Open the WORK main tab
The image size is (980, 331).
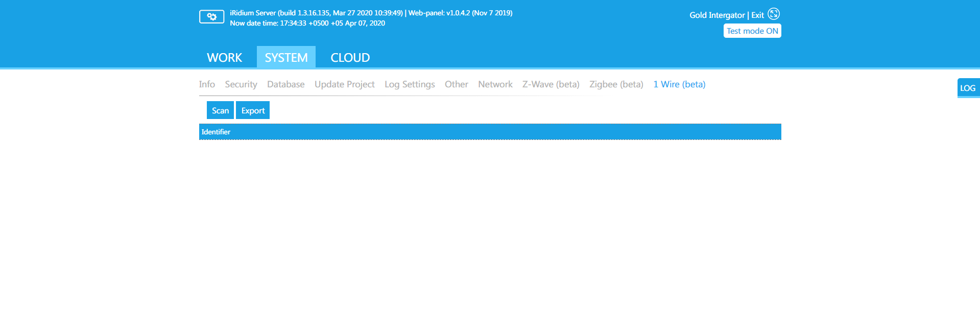224,58
